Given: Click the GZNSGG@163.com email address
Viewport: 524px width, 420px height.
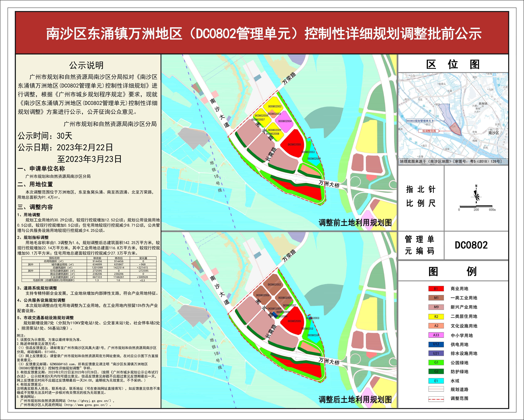Looking at the screenshot, I should tap(62, 364).
